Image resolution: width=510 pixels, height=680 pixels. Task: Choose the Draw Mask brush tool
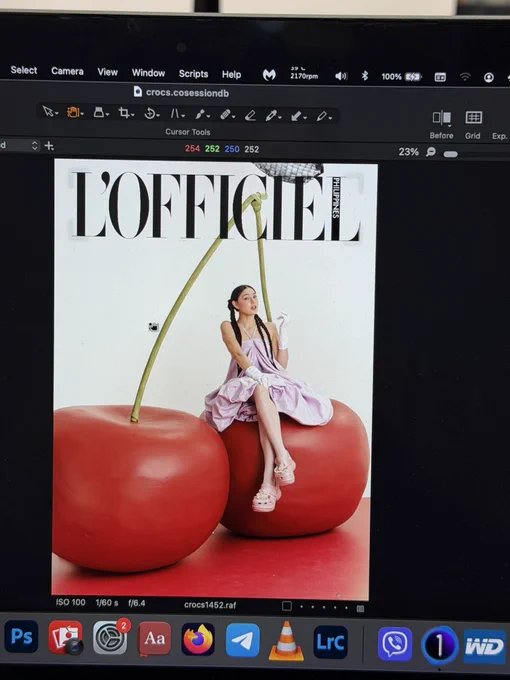[200, 114]
